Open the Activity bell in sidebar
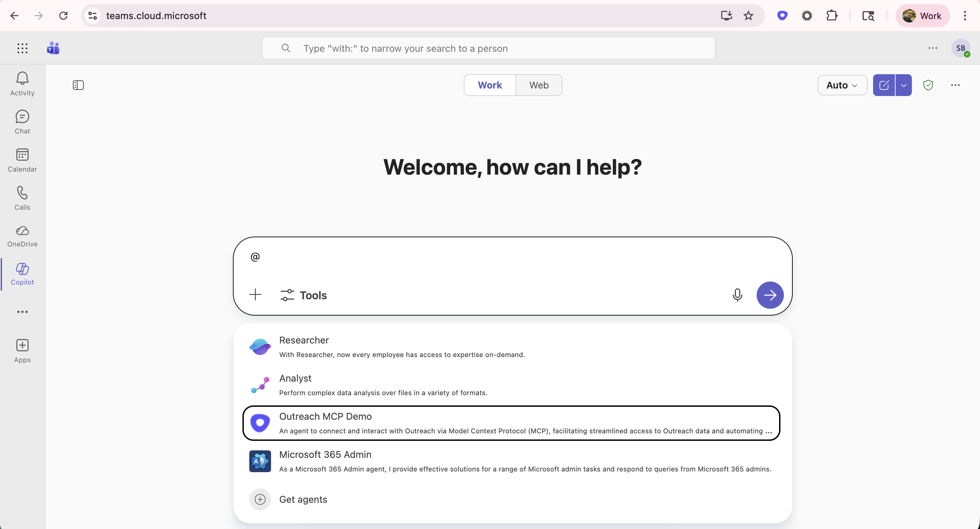The image size is (980, 529). tap(22, 84)
